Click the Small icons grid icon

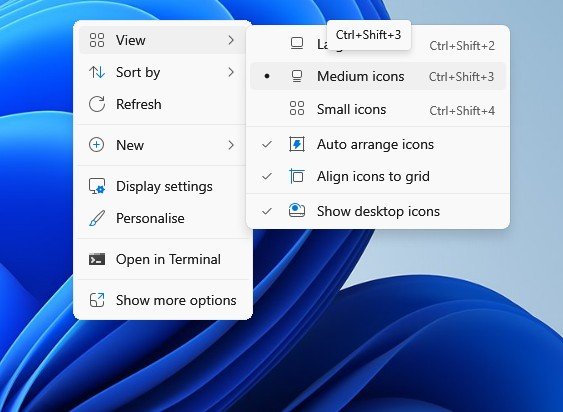[297, 108]
